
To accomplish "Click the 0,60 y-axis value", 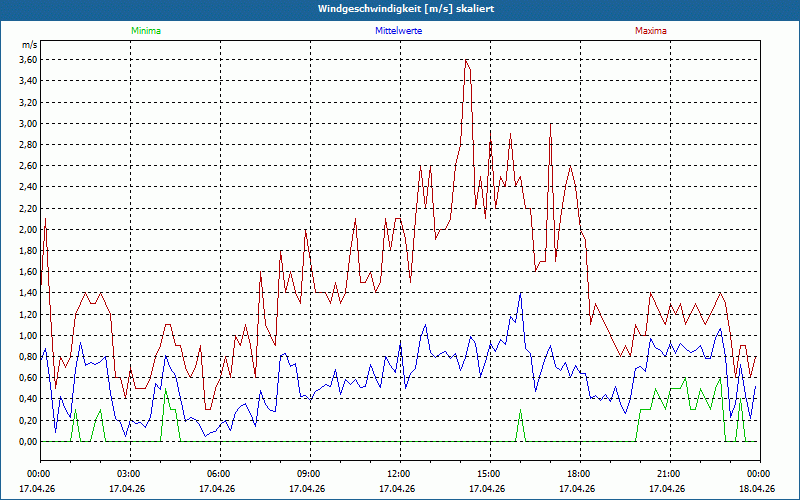I will (x=28, y=378).
